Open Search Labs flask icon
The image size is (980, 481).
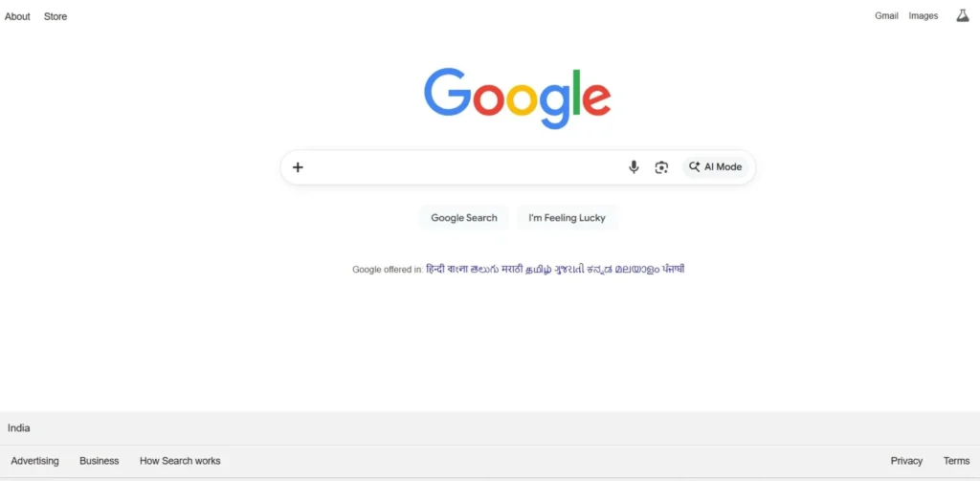click(x=963, y=15)
